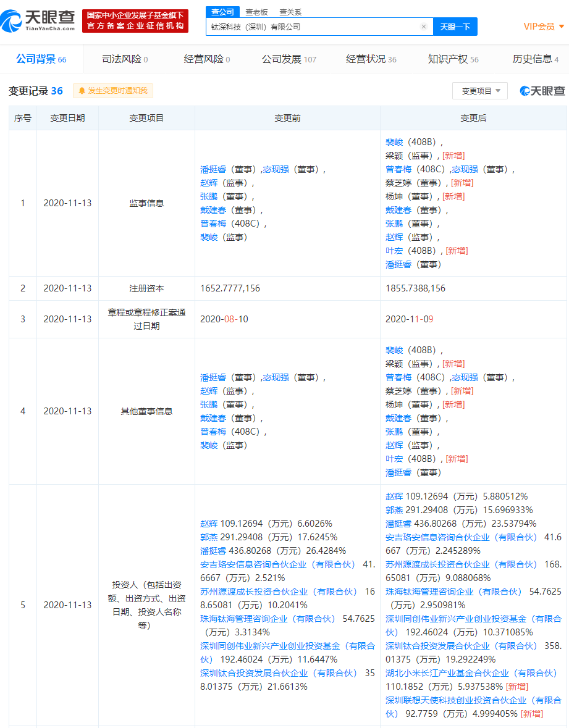The height and width of the screenshot is (728, 569).
Task: Open the 变更项目 filter dropdown
Action: (480, 91)
